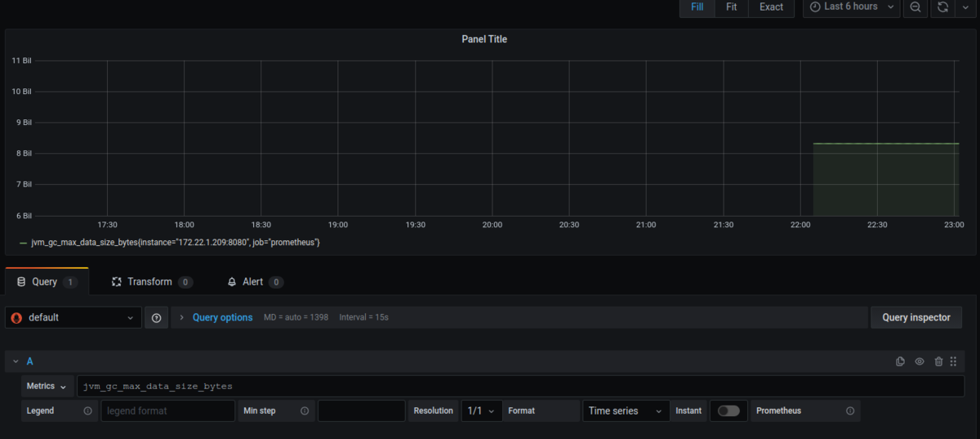This screenshot has height=439, width=980.
Task: Open the Time series format dropdown
Action: tap(626, 411)
